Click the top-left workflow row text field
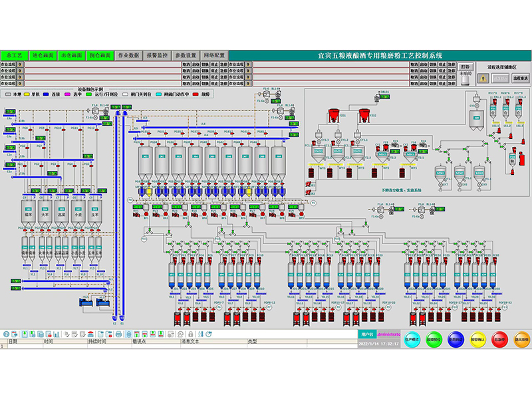The width and height of the screenshot is (532, 399). click(x=103, y=65)
